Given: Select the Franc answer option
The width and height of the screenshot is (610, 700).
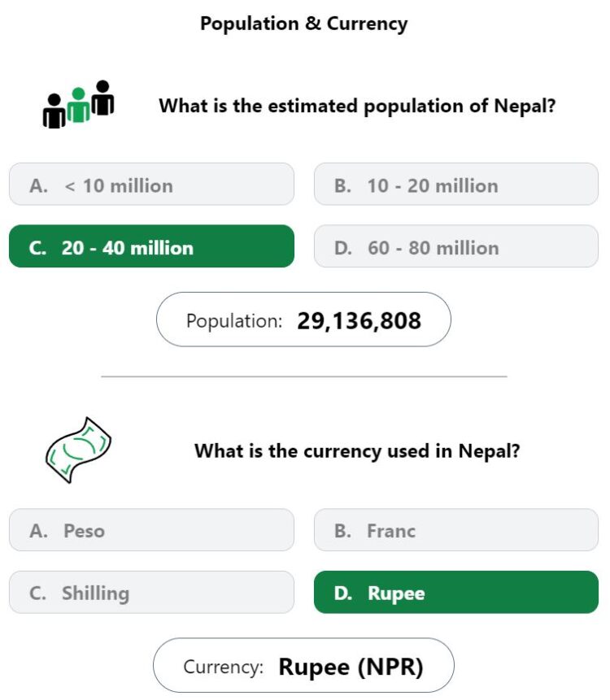Looking at the screenshot, I should pos(456,530).
